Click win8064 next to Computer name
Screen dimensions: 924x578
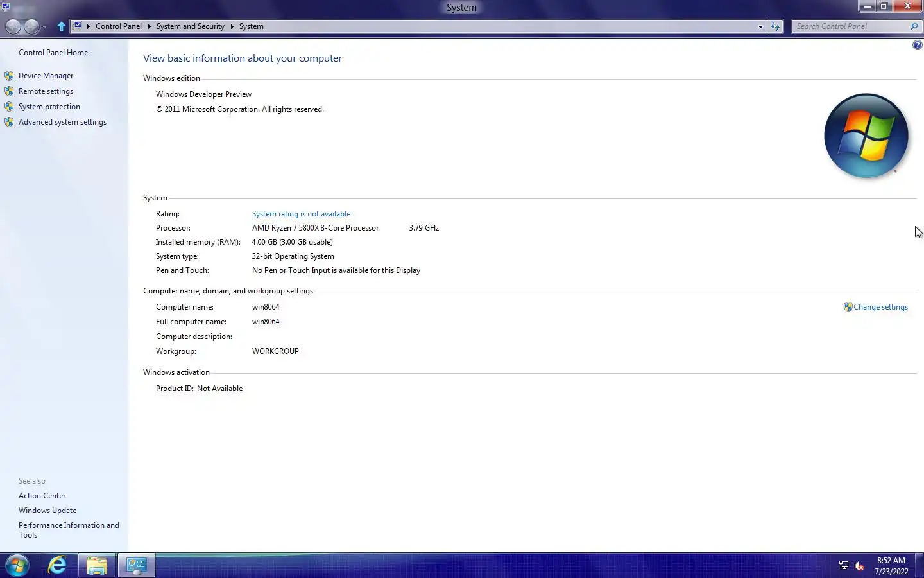click(266, 307)
